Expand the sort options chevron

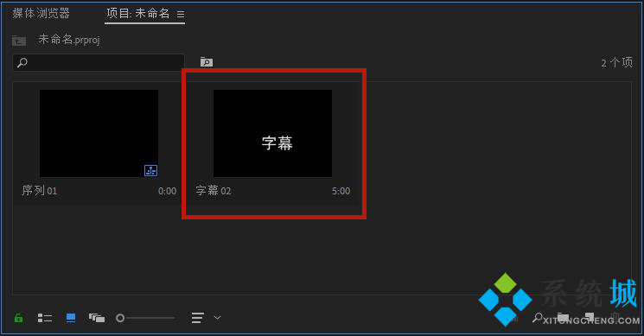coord(217,318)
